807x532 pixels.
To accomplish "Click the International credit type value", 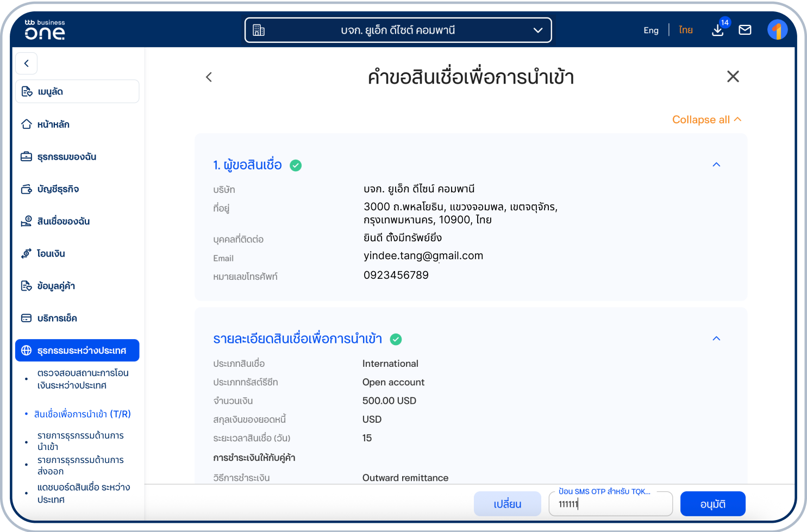I will [x=390, y=364].
